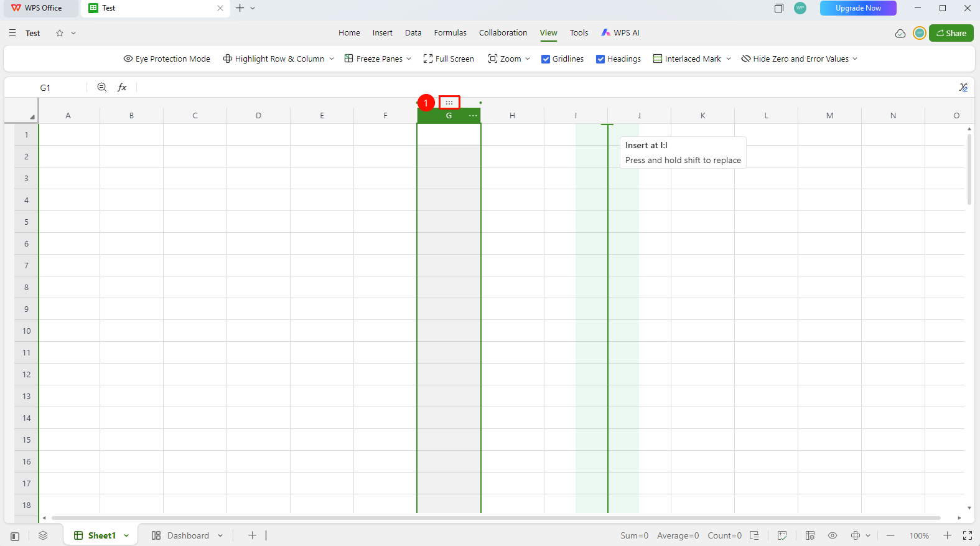Star the Test document as favorite
The width and height of the screenshot is (980, 546).
(60, 33)
